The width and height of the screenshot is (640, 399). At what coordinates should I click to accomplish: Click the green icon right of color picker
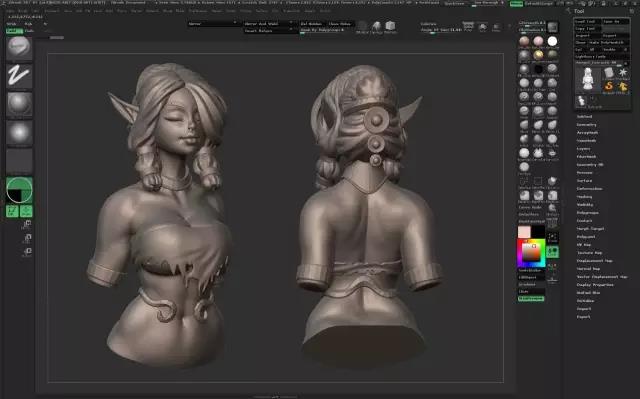553,252
